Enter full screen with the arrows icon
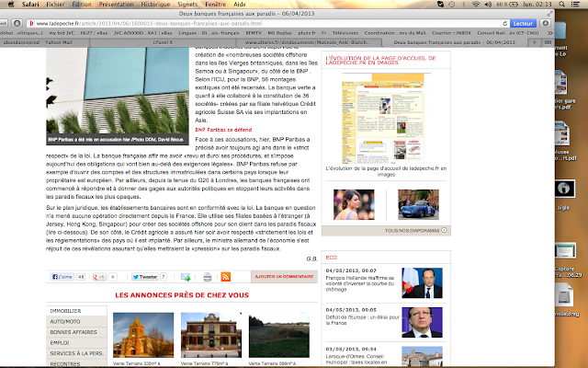Viewport: 588px width, 368px height. tap(549, 14)
